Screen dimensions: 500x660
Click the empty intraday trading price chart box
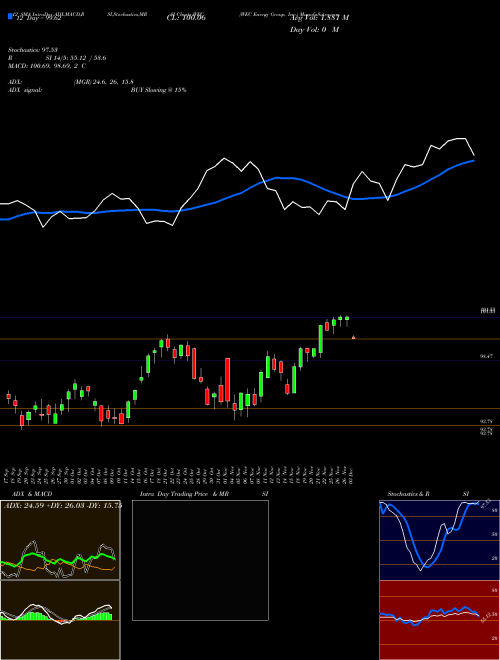(x=200, y=560)
